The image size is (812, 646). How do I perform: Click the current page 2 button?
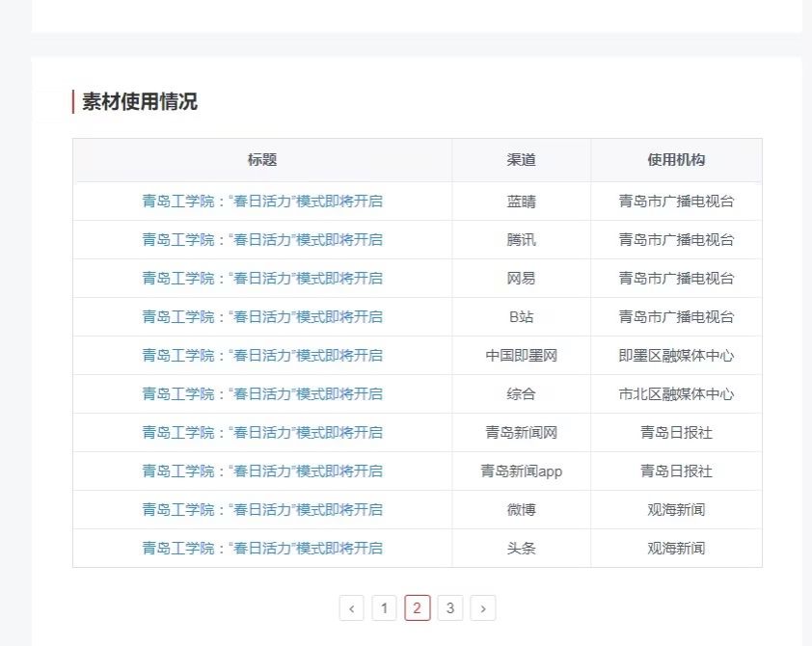(x=417, y=608)
